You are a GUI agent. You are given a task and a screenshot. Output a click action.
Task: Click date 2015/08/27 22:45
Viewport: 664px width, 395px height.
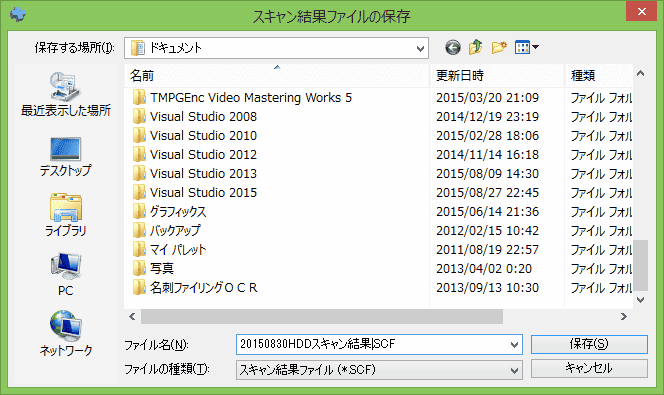click(487, 193)
